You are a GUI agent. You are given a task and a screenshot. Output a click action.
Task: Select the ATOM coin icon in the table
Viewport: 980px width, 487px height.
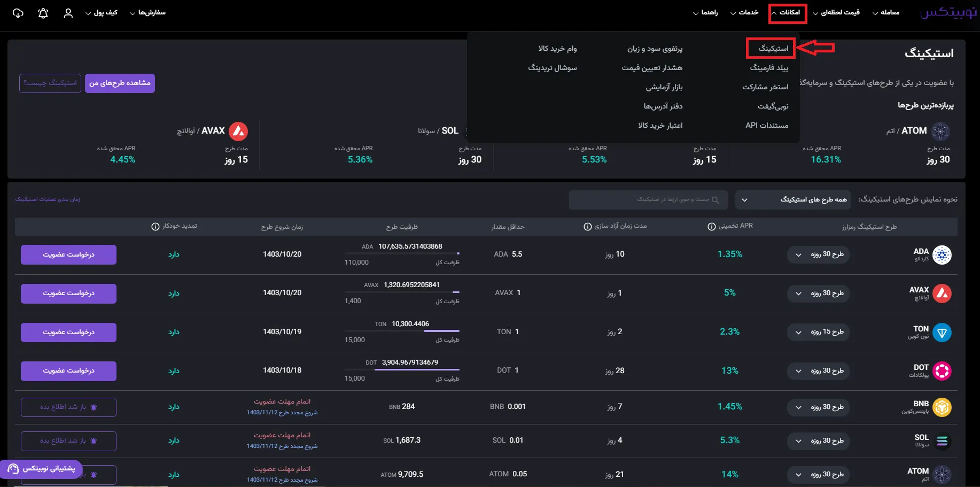click(x=942, y=474)
